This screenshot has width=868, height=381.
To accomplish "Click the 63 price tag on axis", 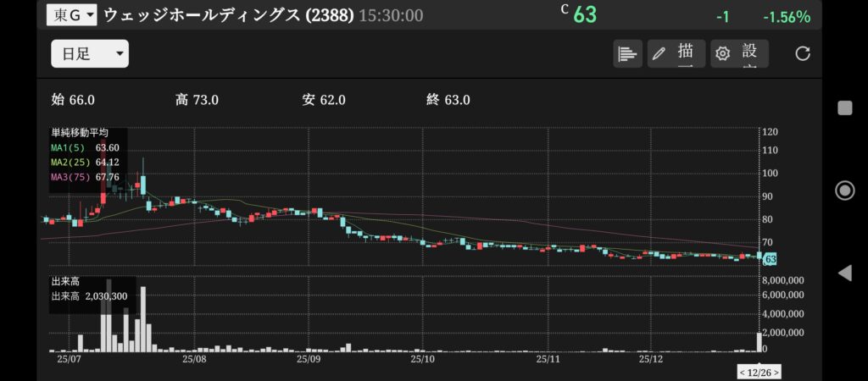I will (771, 258).
